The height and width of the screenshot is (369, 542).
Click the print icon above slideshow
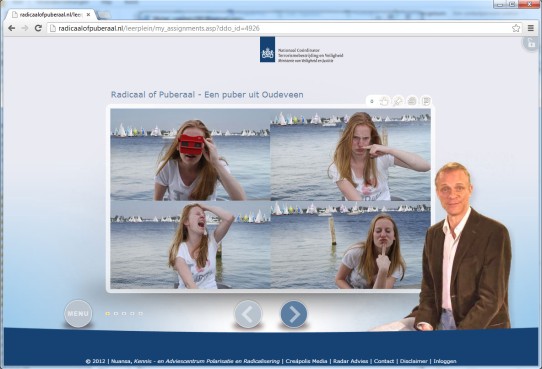[x=412, y=101]
